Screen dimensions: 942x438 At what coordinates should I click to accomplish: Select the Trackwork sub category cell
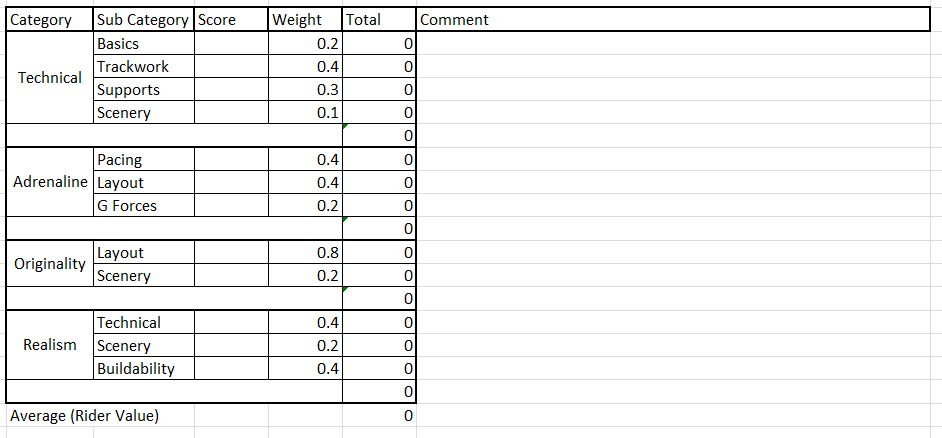(x=143, y=67)
